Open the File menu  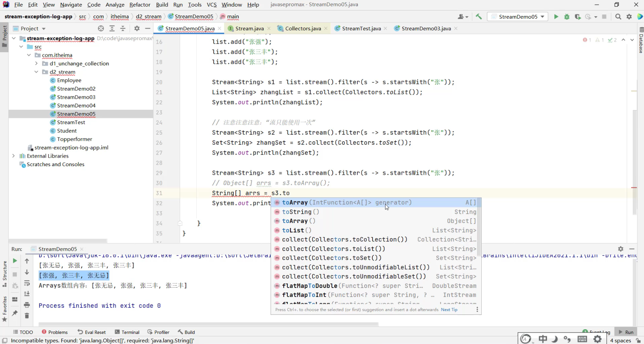pos(18,5)
